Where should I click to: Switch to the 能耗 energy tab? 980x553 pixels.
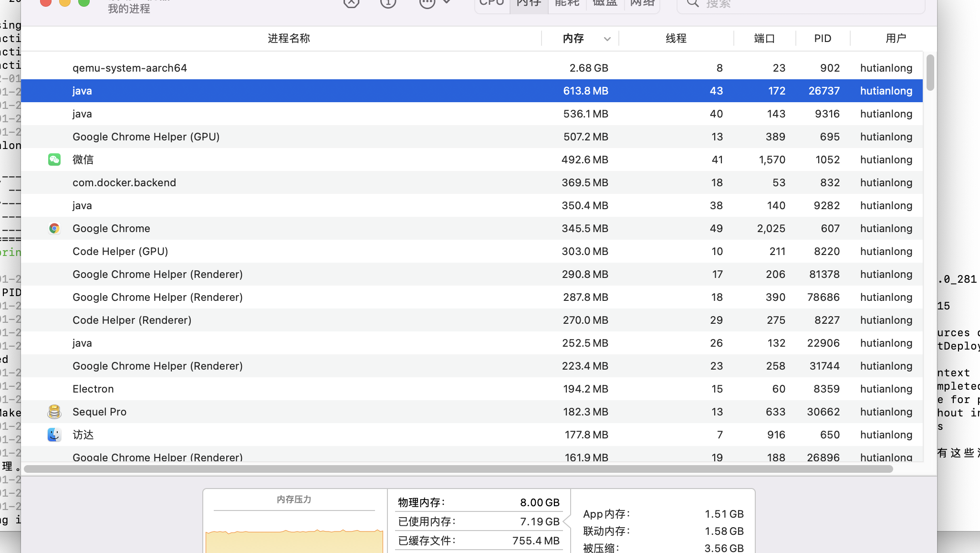566,4
